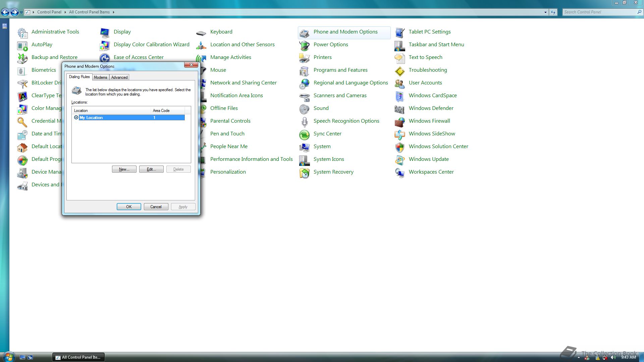
Task: Click the Windows Firewall icon
Action: click(x=400, y=122)
